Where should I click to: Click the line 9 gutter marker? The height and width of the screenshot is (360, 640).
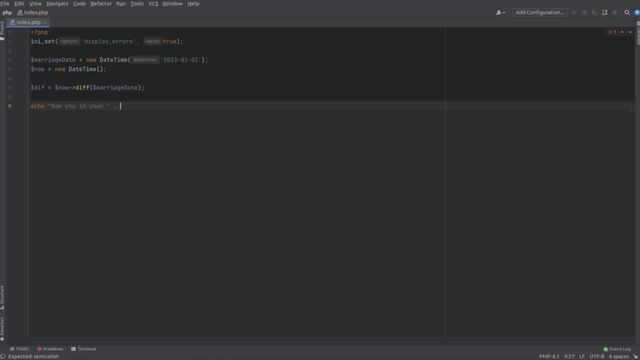pyautogui.click(x=10, y=106)
